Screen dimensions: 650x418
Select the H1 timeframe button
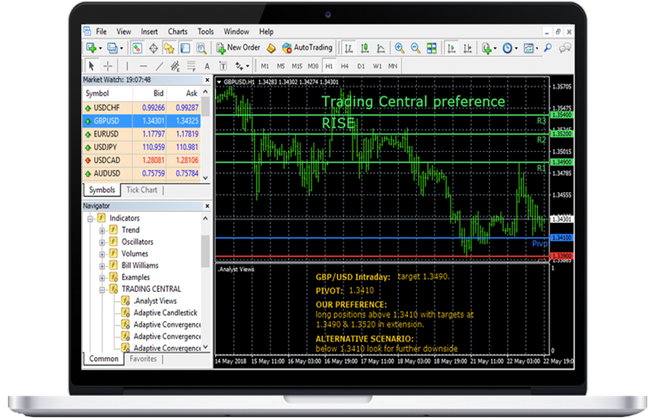[329, 66]
